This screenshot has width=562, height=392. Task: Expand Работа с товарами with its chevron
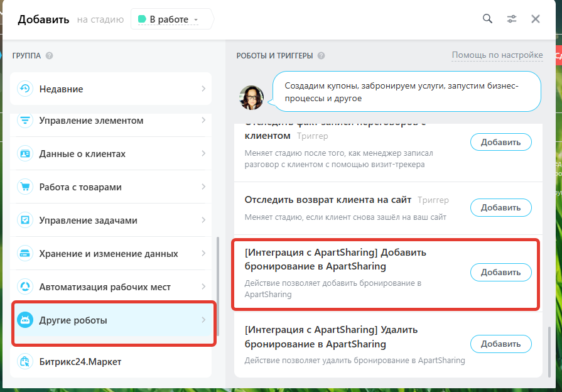click(203, 187)
